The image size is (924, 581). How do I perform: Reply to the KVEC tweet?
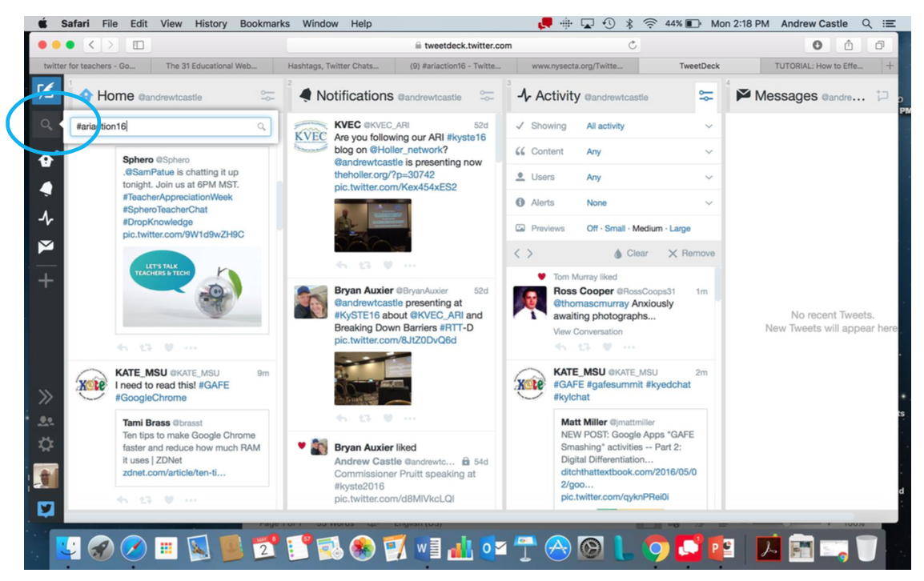tap(341, 265)
